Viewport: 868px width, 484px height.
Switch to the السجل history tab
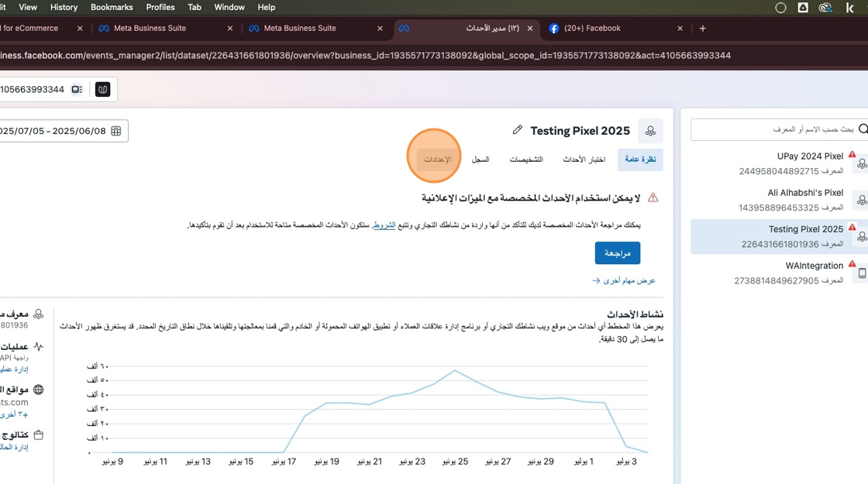[x=480, y=160]
